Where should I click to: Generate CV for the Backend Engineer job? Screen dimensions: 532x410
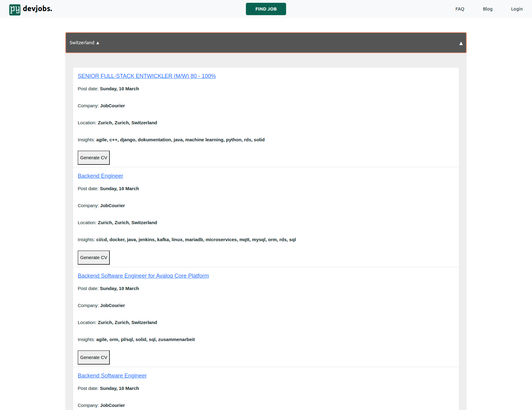coord(94,258)
